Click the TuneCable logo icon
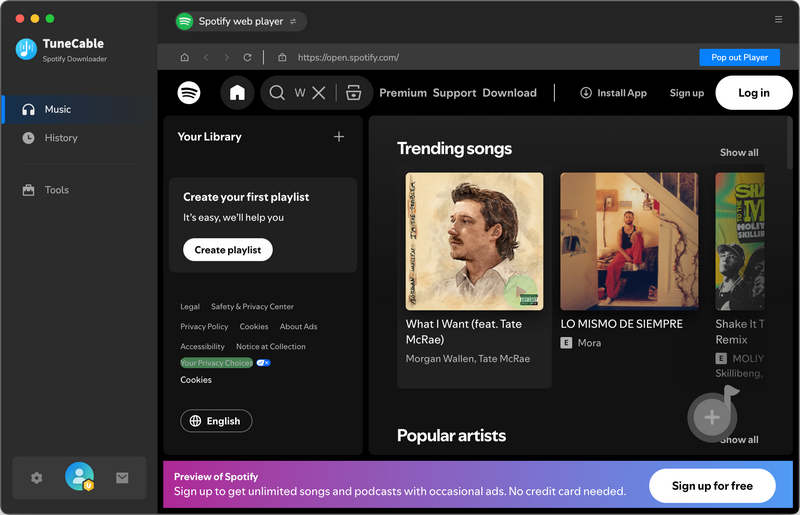Screen dimensions: 800x515 click(x=26, y=49)
